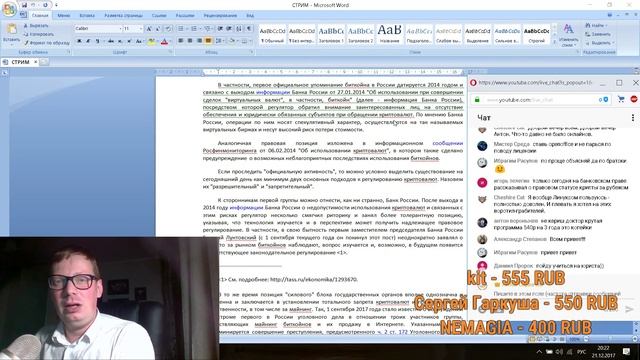Open Ссылки ribbon tab

tap(159, 16)
